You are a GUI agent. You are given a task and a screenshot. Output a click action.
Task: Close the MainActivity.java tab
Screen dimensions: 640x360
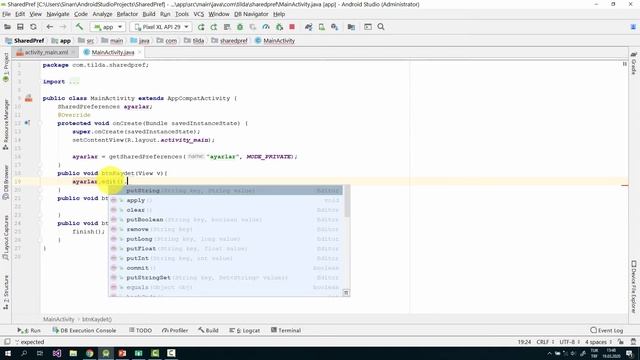(x=140, y=52)
